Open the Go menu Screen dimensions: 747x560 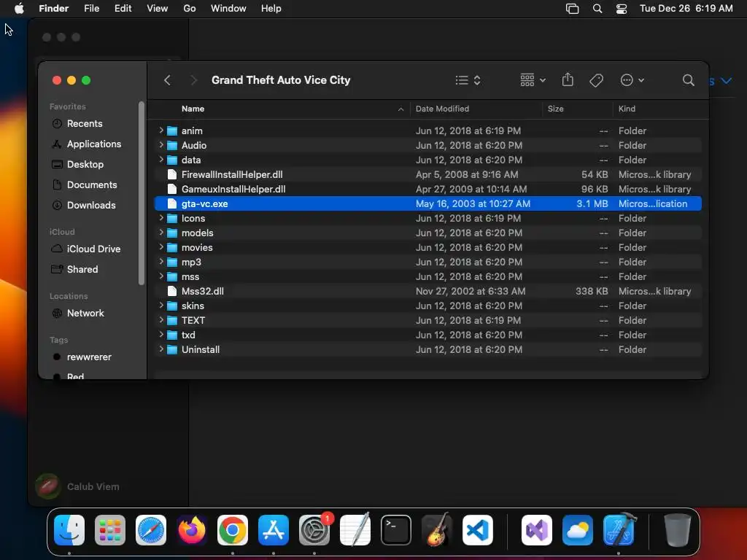(190, 9)
